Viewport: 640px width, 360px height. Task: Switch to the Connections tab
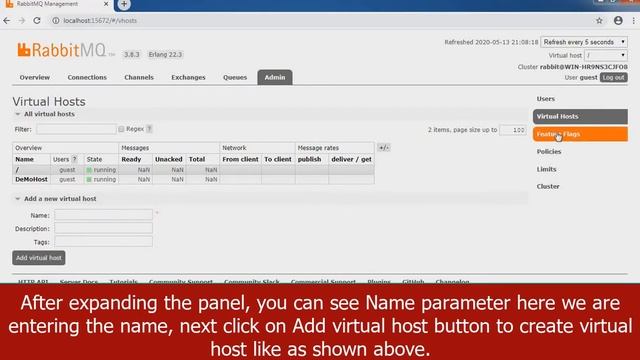coord(87,77)
